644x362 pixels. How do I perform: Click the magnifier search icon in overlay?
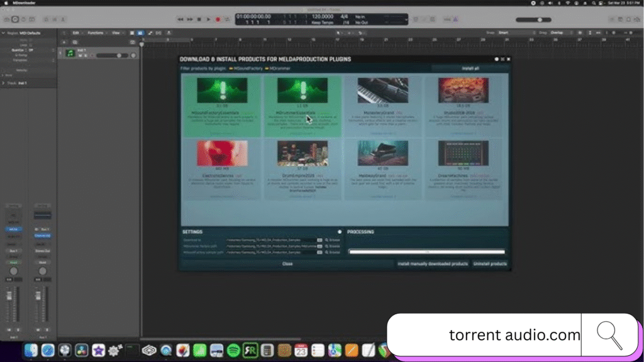[609, 335]
